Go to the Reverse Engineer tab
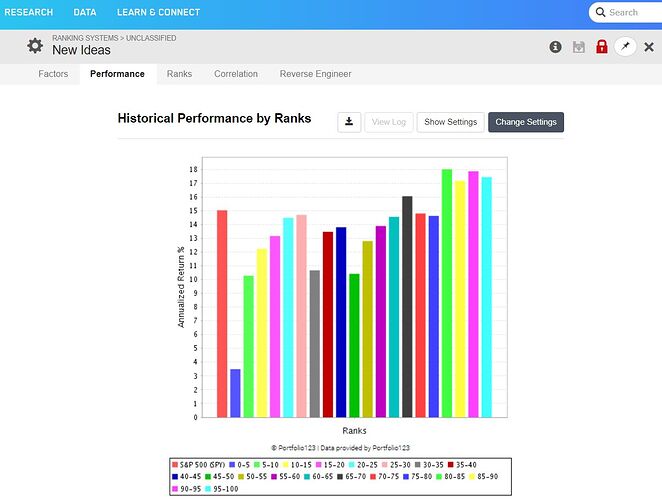The height and width of the screenshot is (499, 662). coord(315,74)
